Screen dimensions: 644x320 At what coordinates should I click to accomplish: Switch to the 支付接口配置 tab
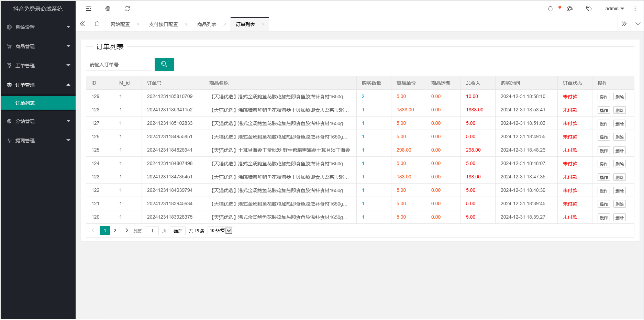pos(164,24)
